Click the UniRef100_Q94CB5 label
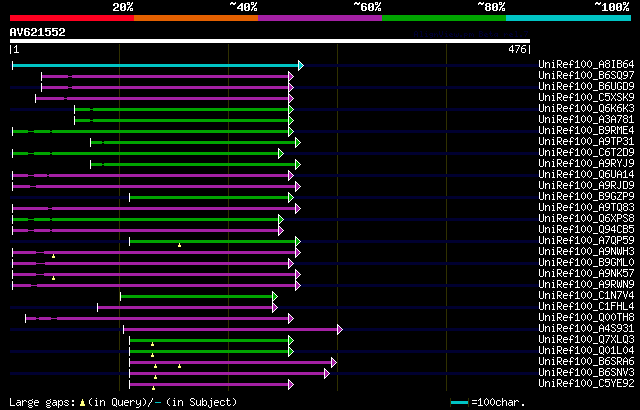The height and width of the screenshot is (410, 640). (586, 230)
